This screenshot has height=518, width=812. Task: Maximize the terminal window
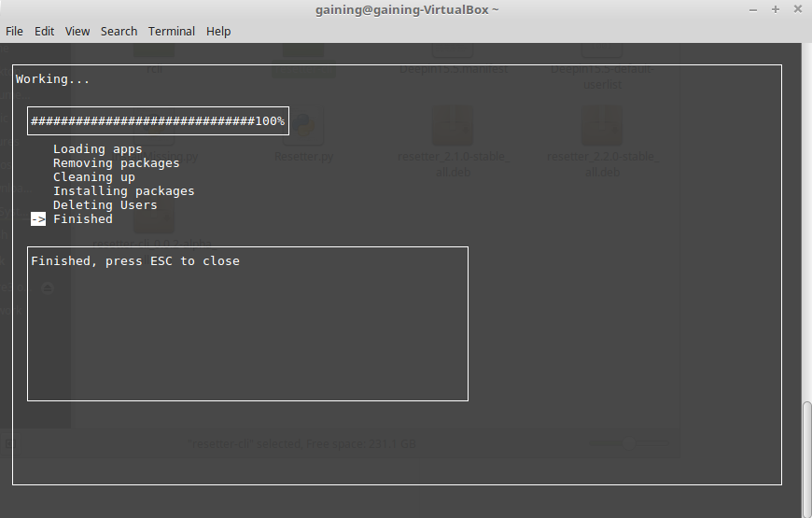coord(775,8)
